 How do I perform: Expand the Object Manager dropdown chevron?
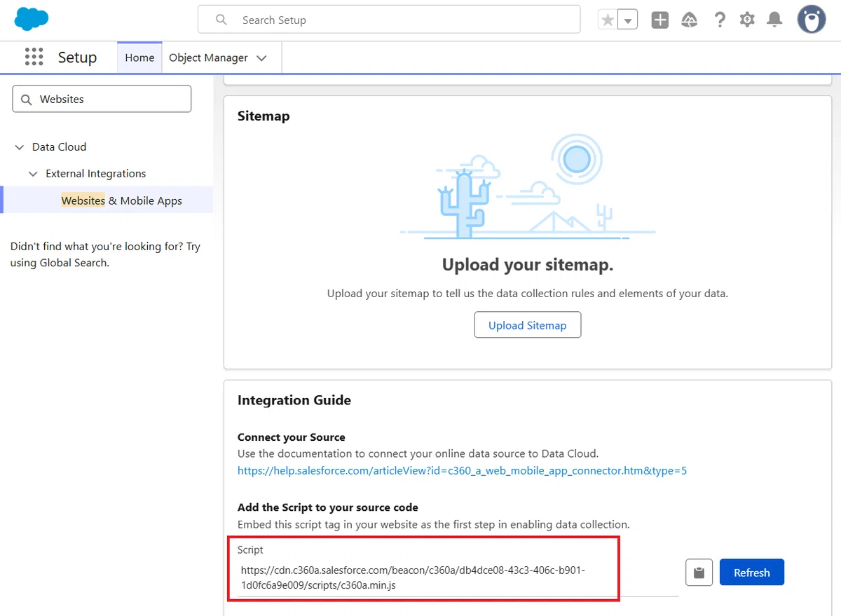coord(261,58)
